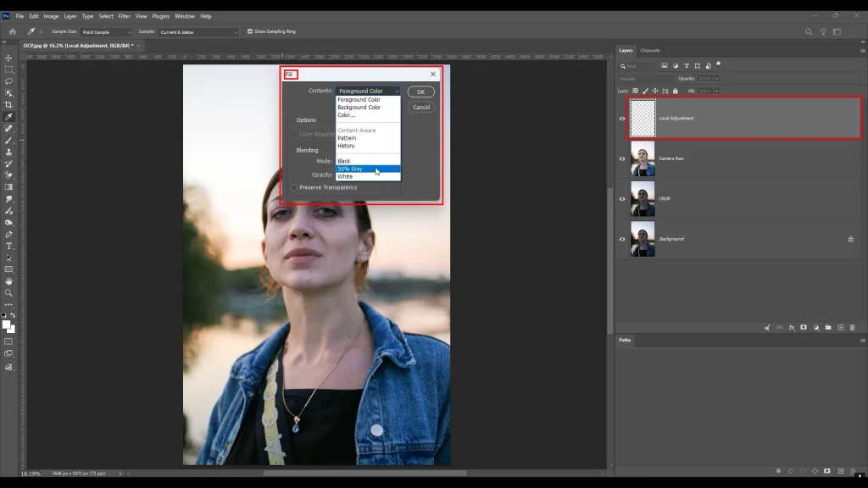Create new fill or adjustment layer
Viewport: 868px width, 488px height.
(816, 328)
